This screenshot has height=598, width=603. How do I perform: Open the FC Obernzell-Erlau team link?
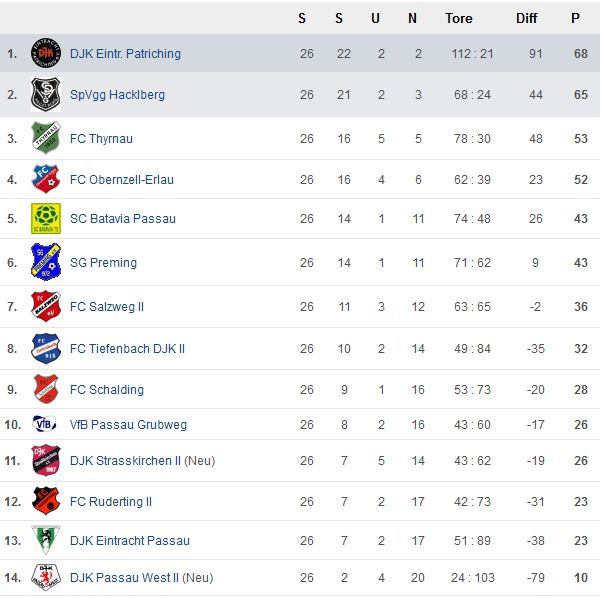click(122, 180)
